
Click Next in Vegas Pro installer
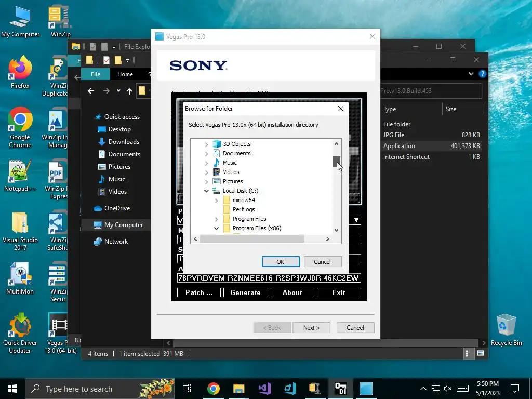[x=311, y=327]
